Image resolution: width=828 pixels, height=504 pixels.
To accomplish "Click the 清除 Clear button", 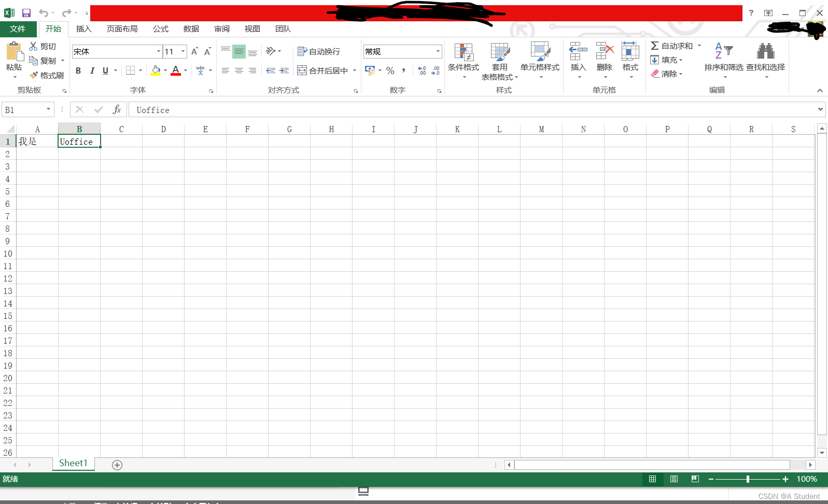I will [x=667, y=74].
